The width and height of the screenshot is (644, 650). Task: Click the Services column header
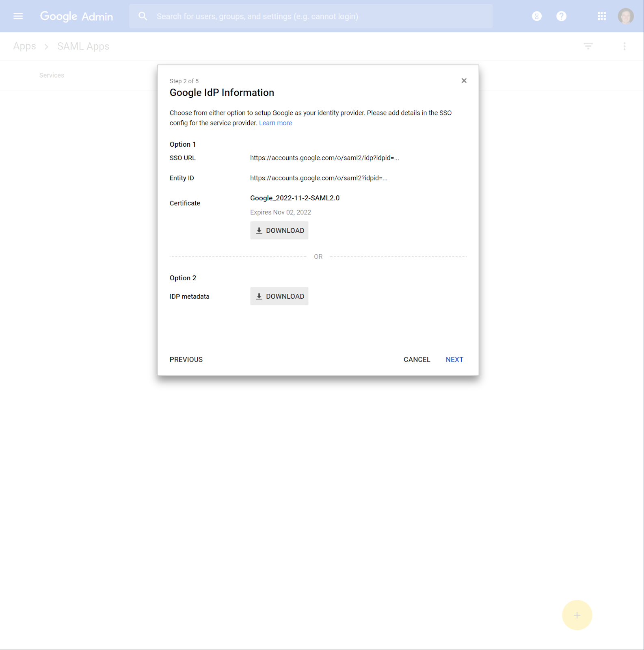coord(52,75)
